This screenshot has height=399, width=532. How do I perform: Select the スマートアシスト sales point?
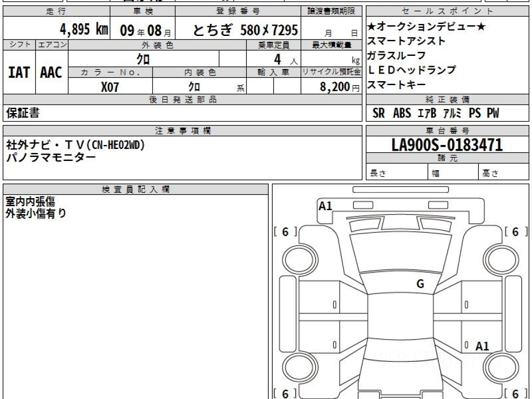coord(407,41)
